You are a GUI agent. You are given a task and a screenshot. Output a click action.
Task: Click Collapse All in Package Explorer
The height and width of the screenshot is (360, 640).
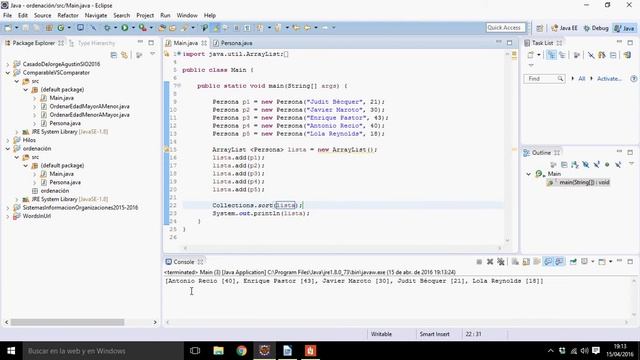[113, 55]
